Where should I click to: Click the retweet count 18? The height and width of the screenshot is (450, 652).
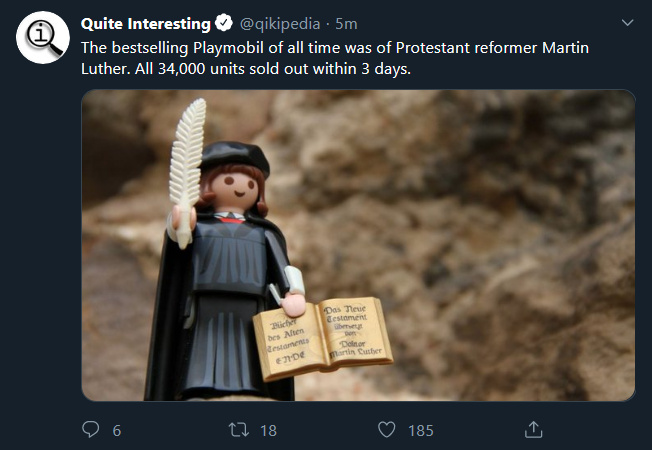(x=268, y=430)
